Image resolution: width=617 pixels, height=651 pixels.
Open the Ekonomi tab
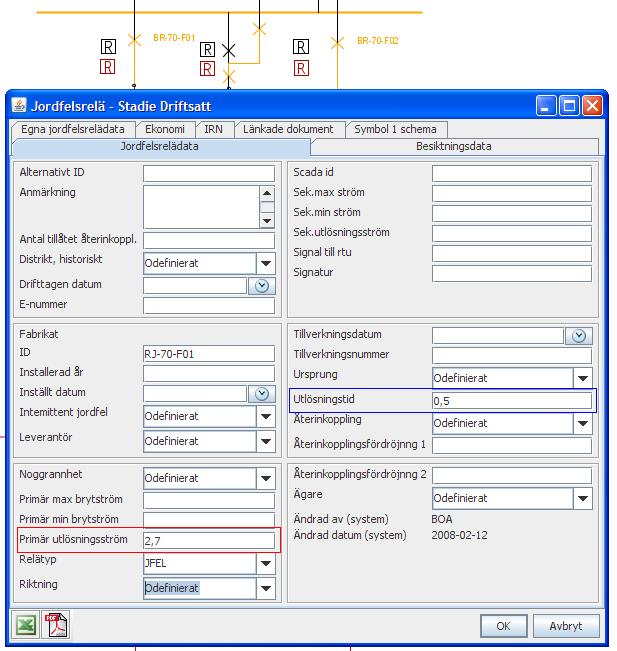[x=165, y=129]
